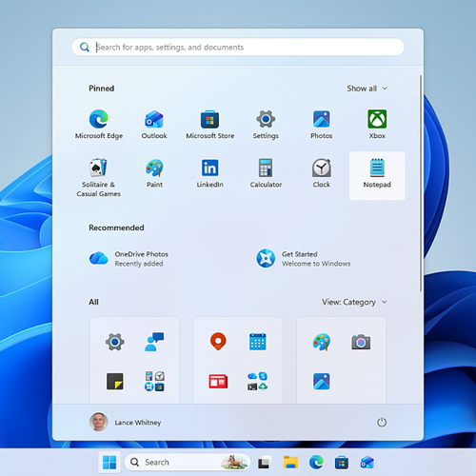Expand the small app group with calculator and clock

point(154,381)
